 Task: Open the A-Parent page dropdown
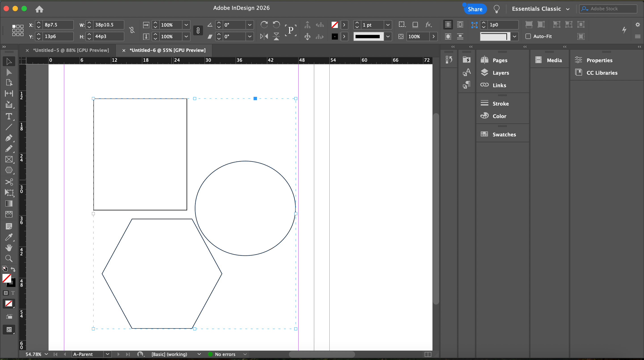point(107,354)
